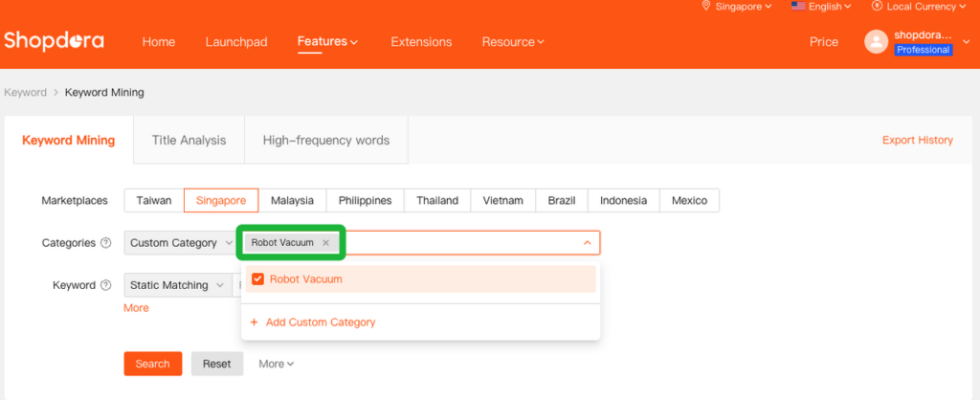
Task: Click Add Custom Category option
Action: pos(320,322)
